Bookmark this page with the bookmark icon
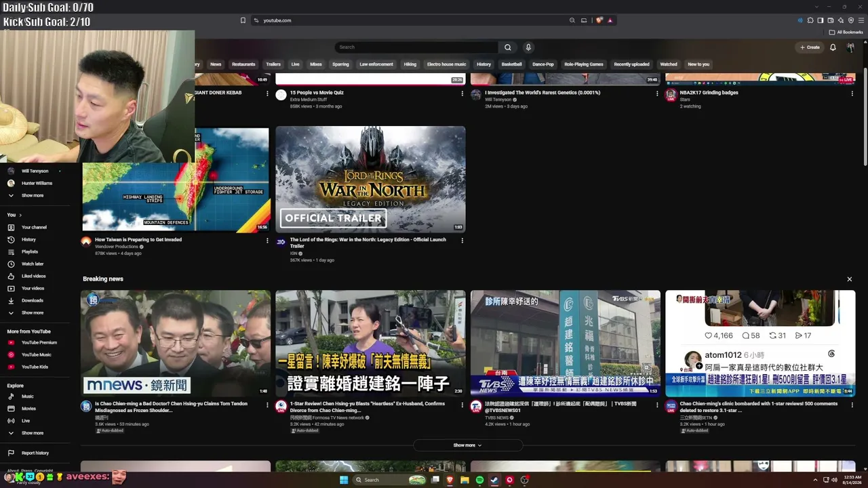Image resolution: width=868 pixels, height=488 pixels. point(243,20)
